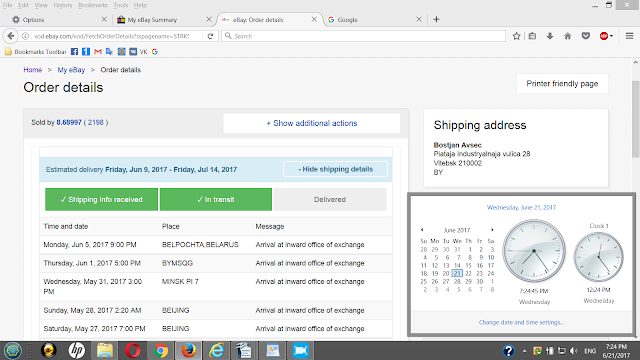Click the Firefox search box

[363, 36]
